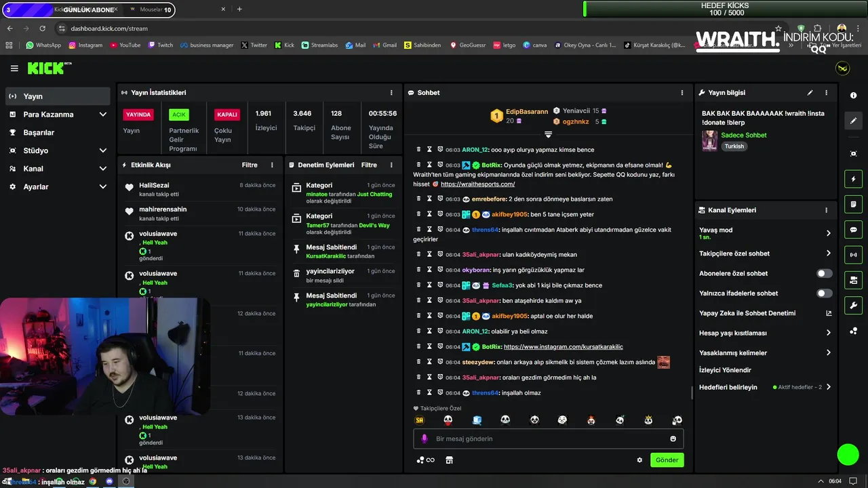Open Hesap yaşı kısıtlaması options arrow
The height and width of the screenshot is (488, 868).
coord(828,333)
